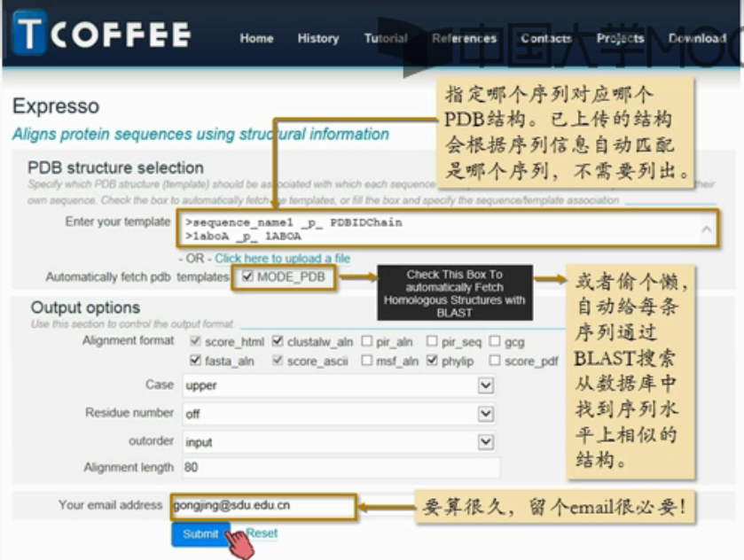
Task: Open the Projects page
Action: tap(620, 38)
